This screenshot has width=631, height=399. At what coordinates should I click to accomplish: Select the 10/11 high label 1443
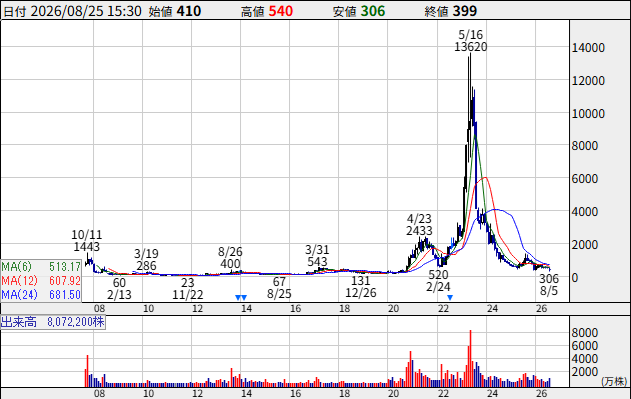click(87, 246)
